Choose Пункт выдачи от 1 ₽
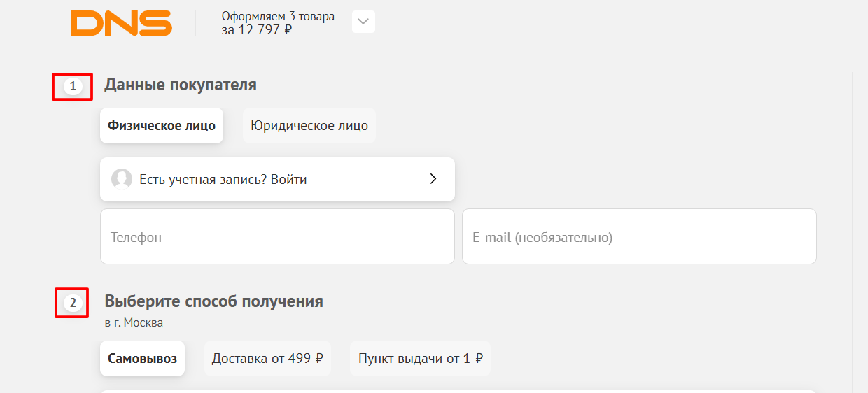The image size is (868, 393). 420,359
